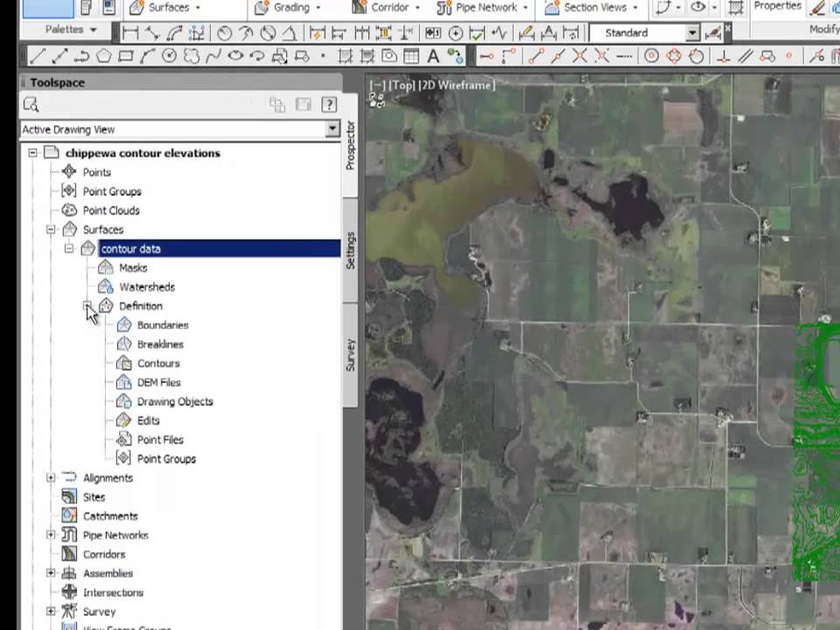Open the [2D Wireframe] visual style menu

457,85
